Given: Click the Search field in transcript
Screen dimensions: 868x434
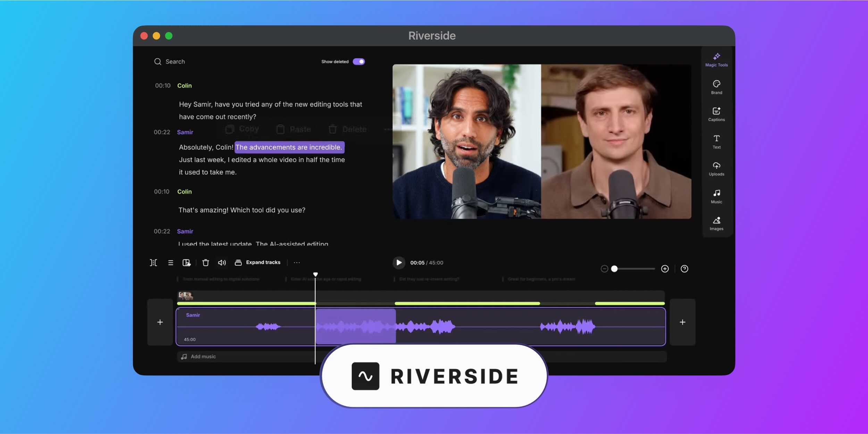Looking at the screenshot, I should (175, 61).
